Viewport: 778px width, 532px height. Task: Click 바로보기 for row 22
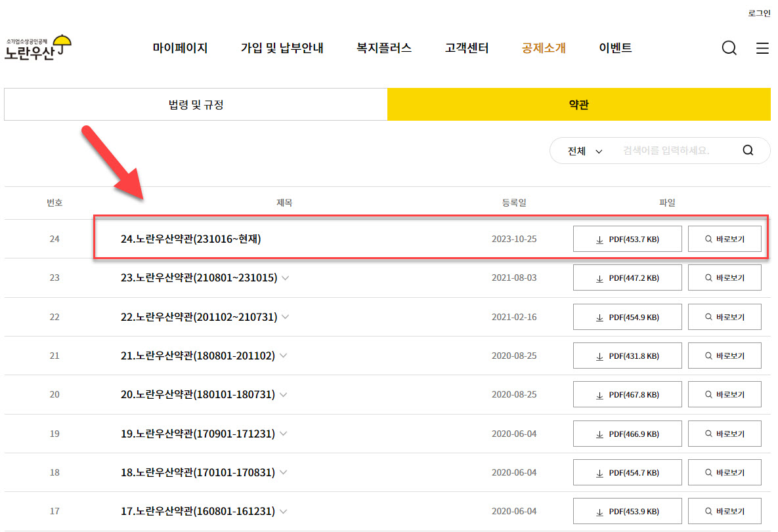724,317
